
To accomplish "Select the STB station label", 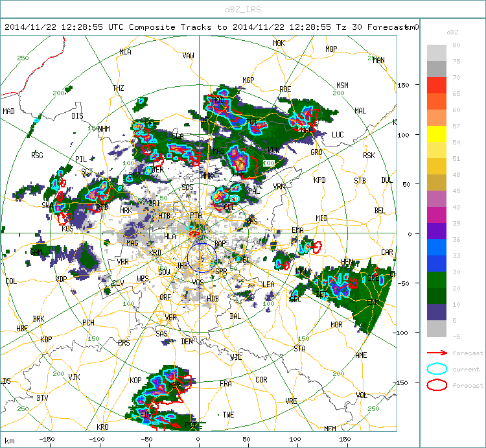I will pos(360,180).
